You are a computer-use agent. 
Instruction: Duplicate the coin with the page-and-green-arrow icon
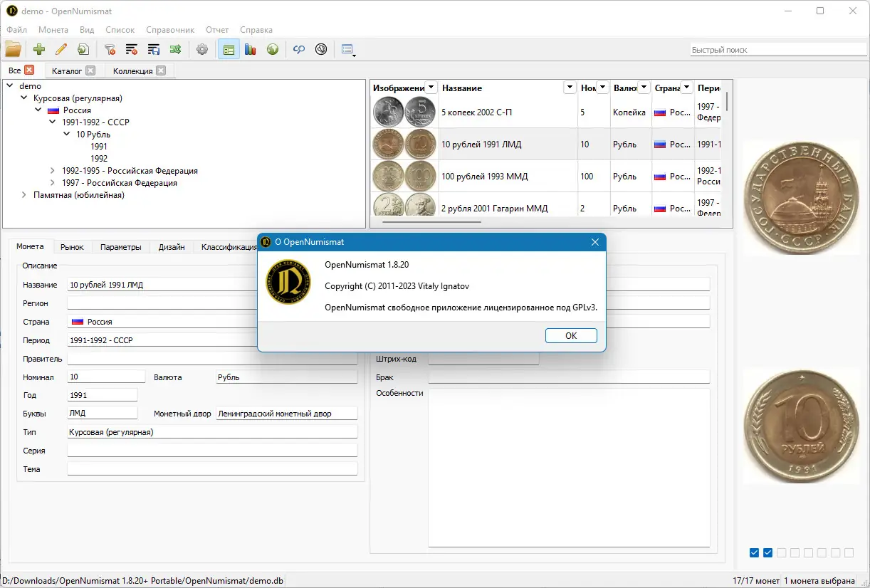coord(83,50)
